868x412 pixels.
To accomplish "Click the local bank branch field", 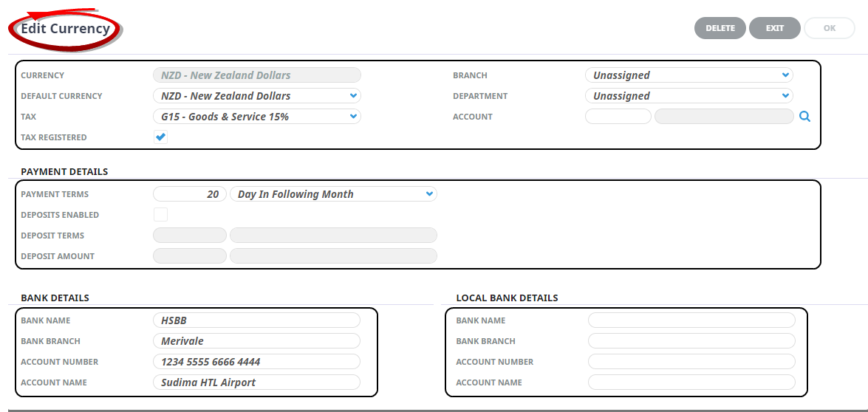I will point(691,341).
